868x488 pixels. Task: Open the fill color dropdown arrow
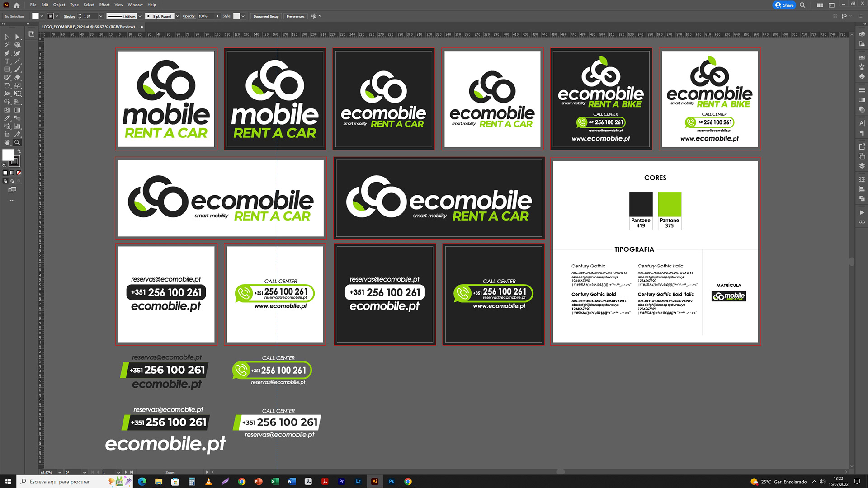click(x=42, y=16)
